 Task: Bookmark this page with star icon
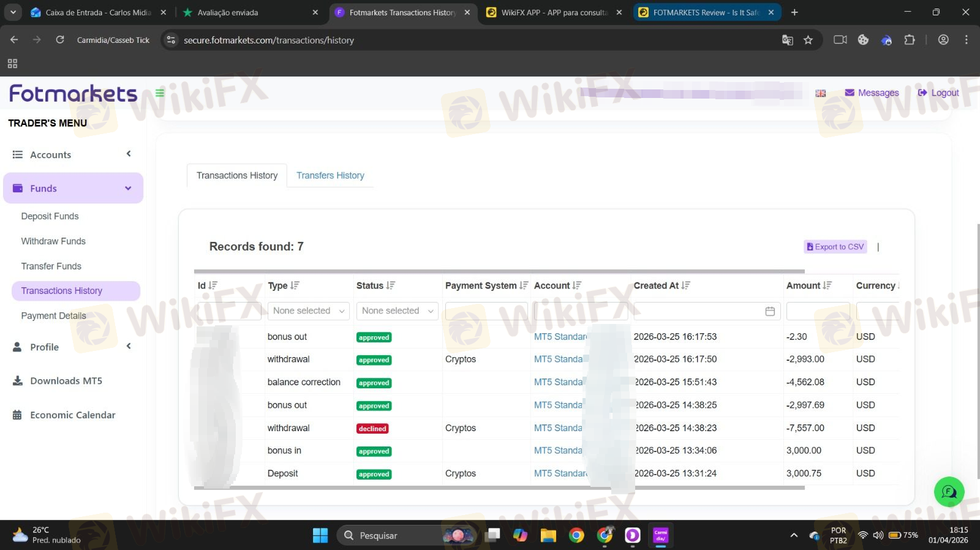(808, 40)
